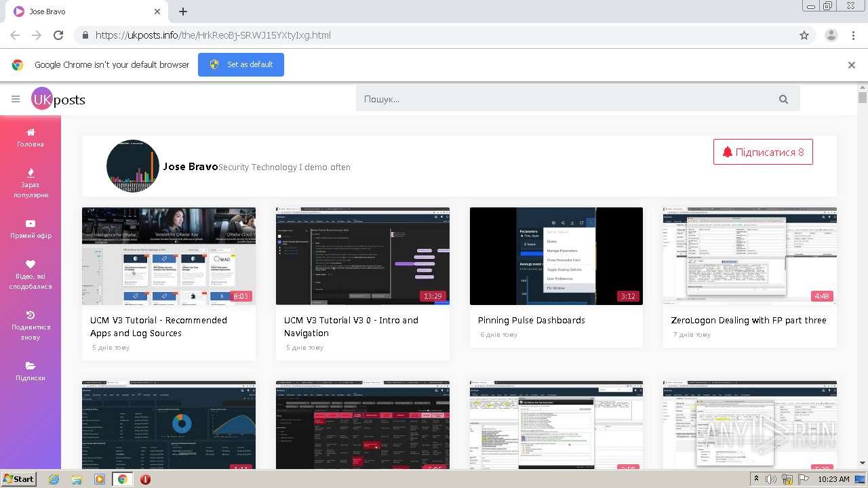
Task: Click the 6 днів тому date text
Action: [499, 335]
